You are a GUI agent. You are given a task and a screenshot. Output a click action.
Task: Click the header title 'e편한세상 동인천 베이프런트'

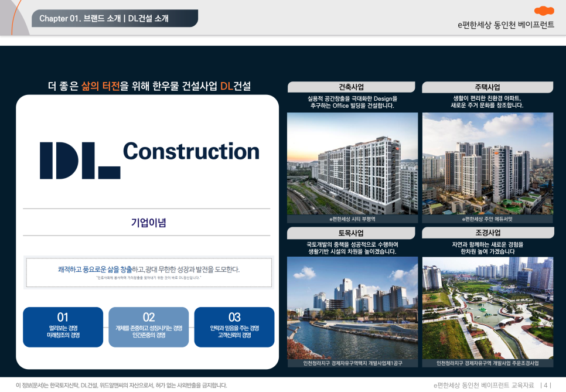pos(506,25)
